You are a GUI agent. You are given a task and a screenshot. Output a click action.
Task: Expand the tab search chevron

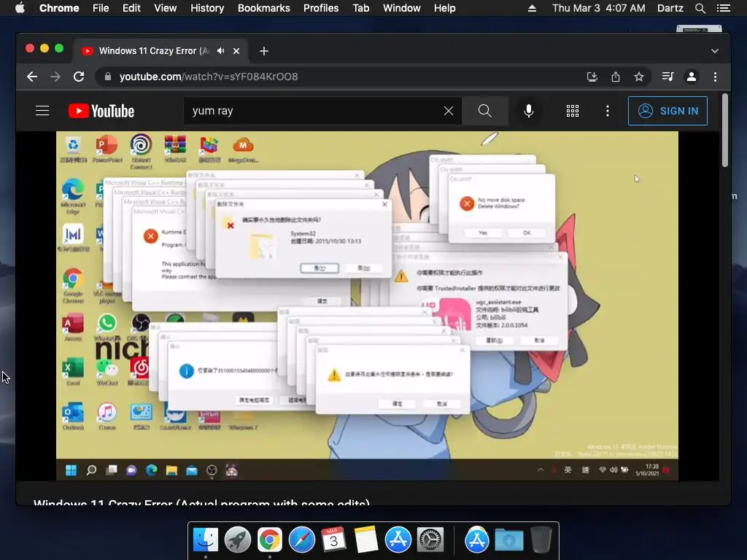tap(715, 51)
